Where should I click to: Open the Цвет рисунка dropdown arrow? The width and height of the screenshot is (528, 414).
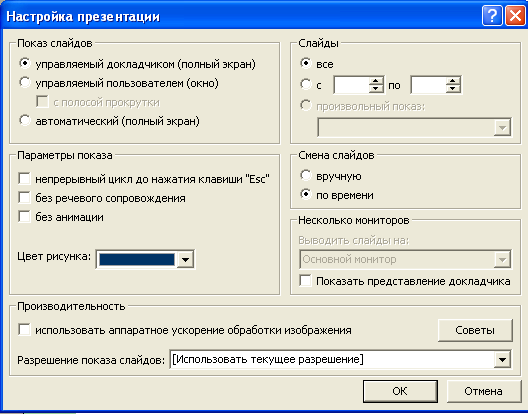click(185, 259)
